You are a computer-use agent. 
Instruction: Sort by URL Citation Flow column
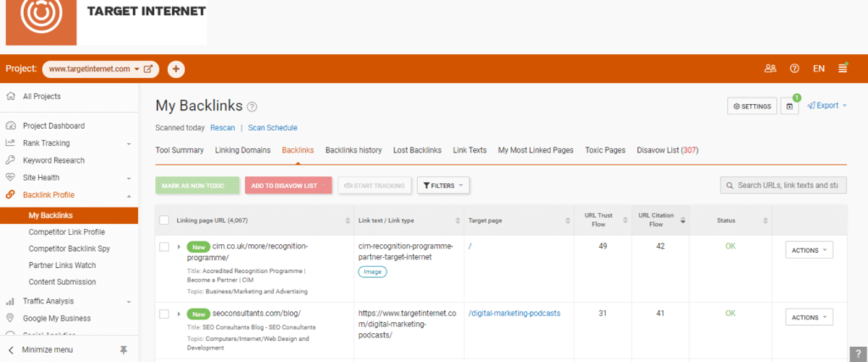point(684,221)
